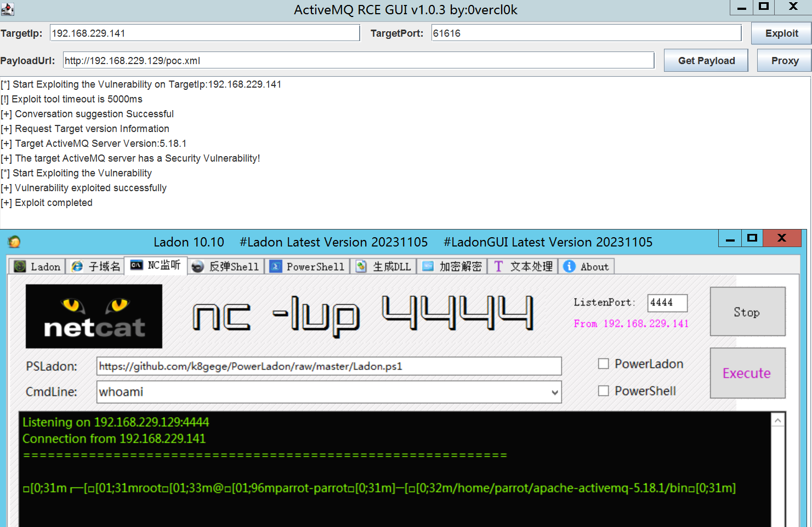The width and height of the screenshot is (812, 527).
Task: Open the 加密解密 tab
Action: coord(452,266)
